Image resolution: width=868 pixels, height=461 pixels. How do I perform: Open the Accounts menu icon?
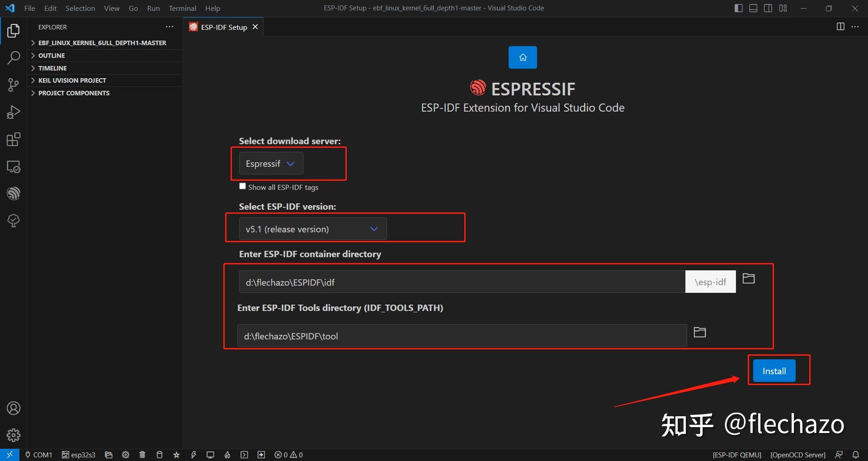tap(14, 408)
